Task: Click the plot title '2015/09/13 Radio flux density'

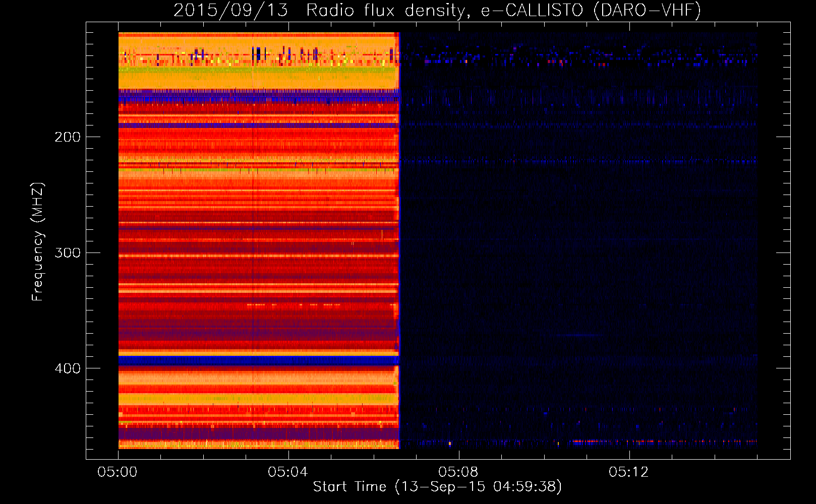Action: [437, 11]
